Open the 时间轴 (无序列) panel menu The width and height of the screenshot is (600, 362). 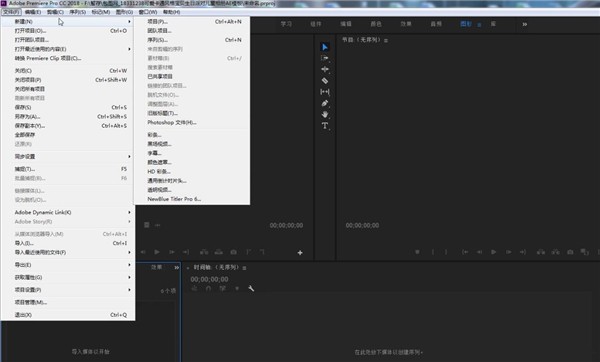(244, 268)
